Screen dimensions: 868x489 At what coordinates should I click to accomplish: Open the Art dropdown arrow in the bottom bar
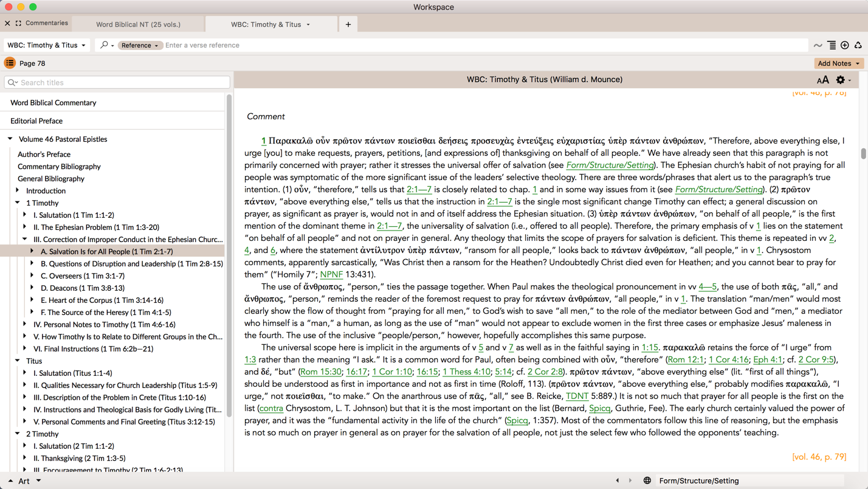click(x=38, y=480)
